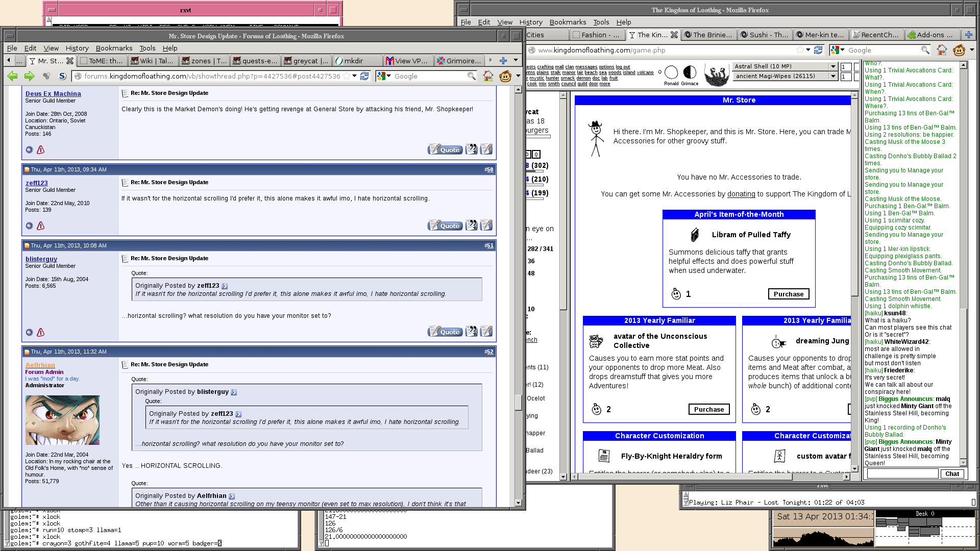Open search engine dropdown in game window

coord(842,50)
